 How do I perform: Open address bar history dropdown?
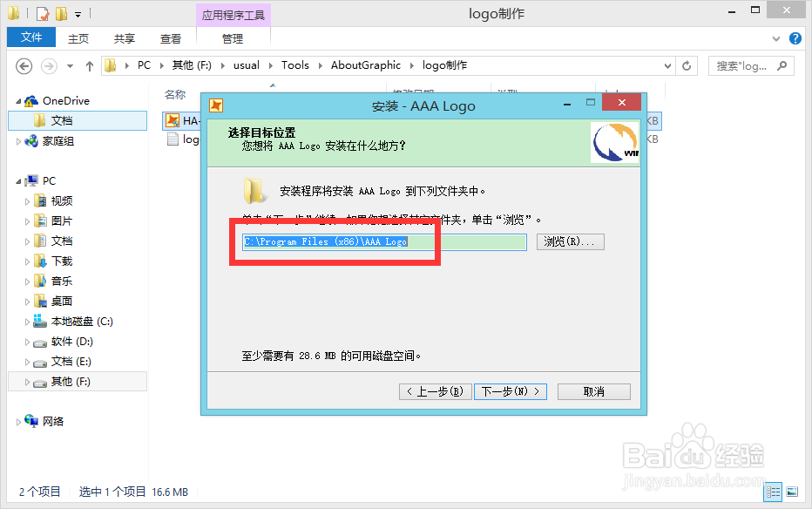point(667,65)
